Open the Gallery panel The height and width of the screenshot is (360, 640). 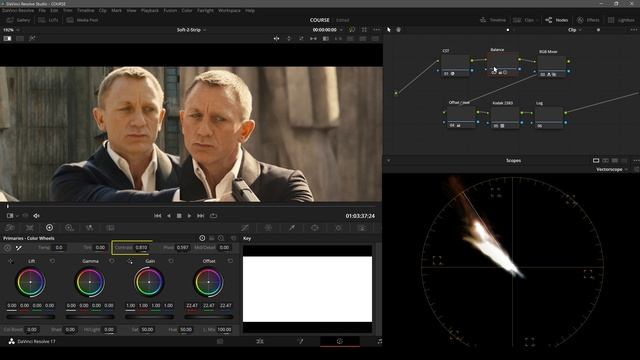[18, 20]
